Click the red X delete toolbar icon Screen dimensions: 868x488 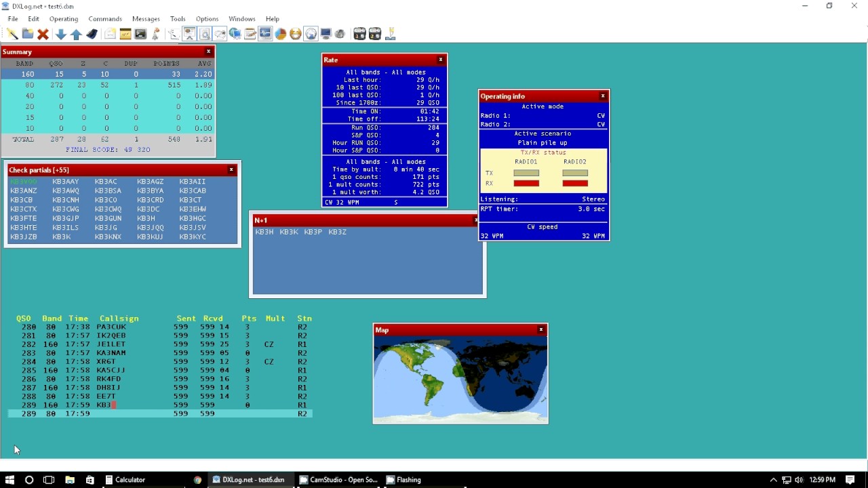tap(43, 34)
